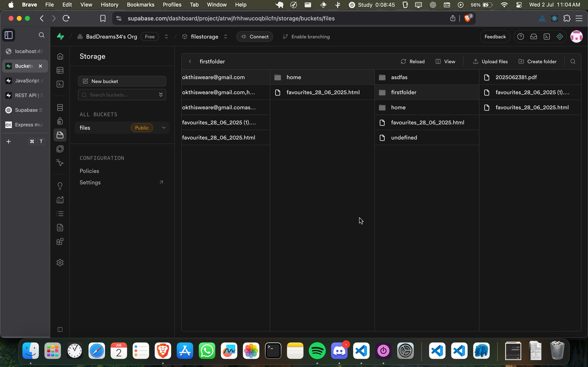Open the Policies configuration link
This screenshot has width=588, height=367.
[89, 171]
